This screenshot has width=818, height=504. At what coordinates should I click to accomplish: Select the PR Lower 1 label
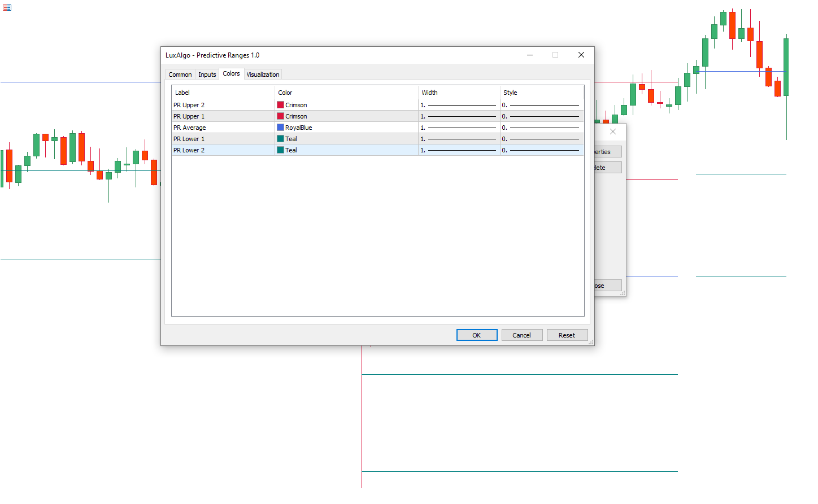coord(189,139)
